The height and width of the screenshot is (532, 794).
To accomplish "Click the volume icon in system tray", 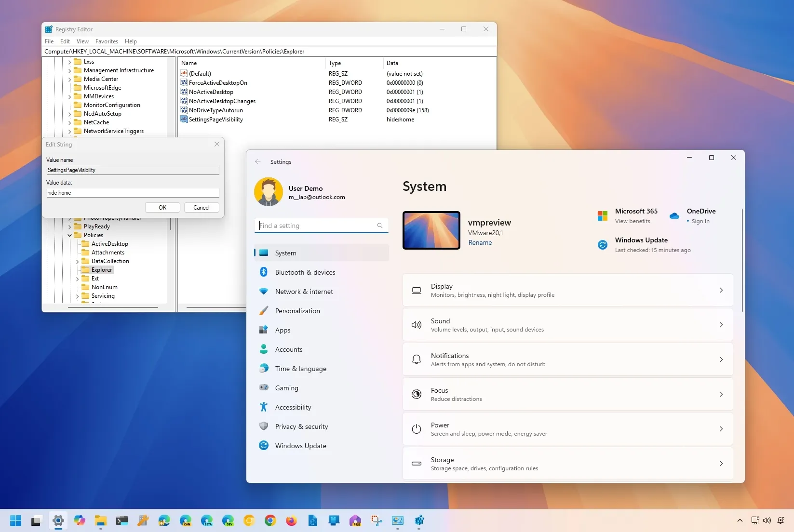I will tap(767, 521).
